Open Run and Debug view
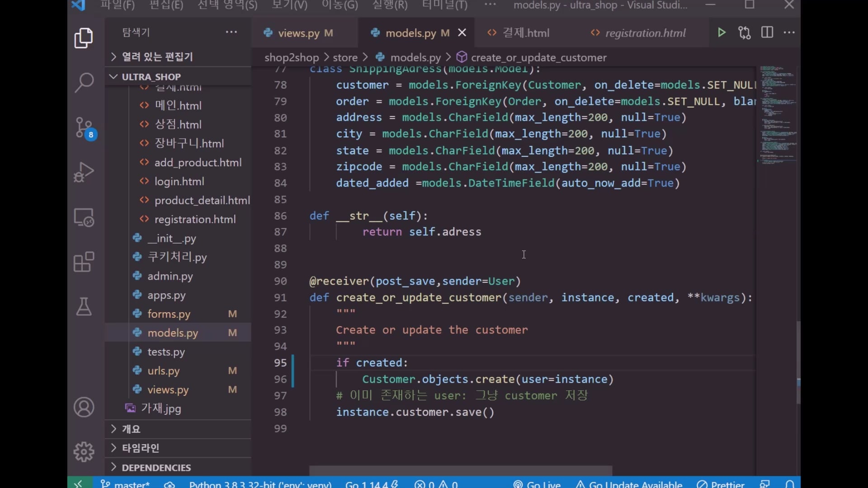 pyautogui.click(x=84, y=172)
